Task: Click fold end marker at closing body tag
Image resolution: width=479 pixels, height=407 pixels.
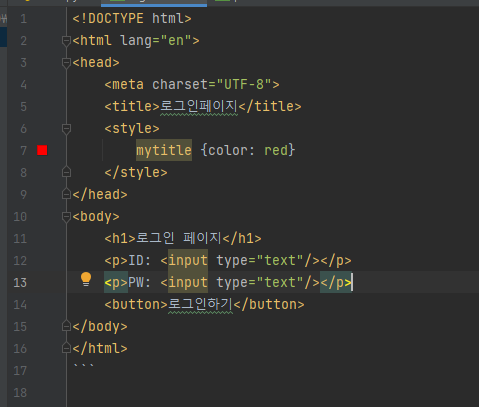Action: 66,326
